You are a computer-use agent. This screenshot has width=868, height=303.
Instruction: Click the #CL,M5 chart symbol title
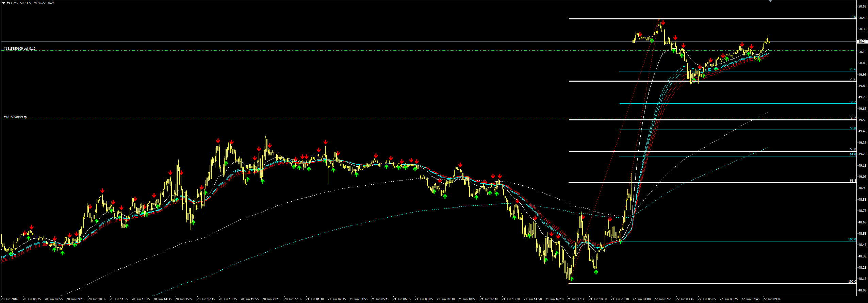coord(12,3)
